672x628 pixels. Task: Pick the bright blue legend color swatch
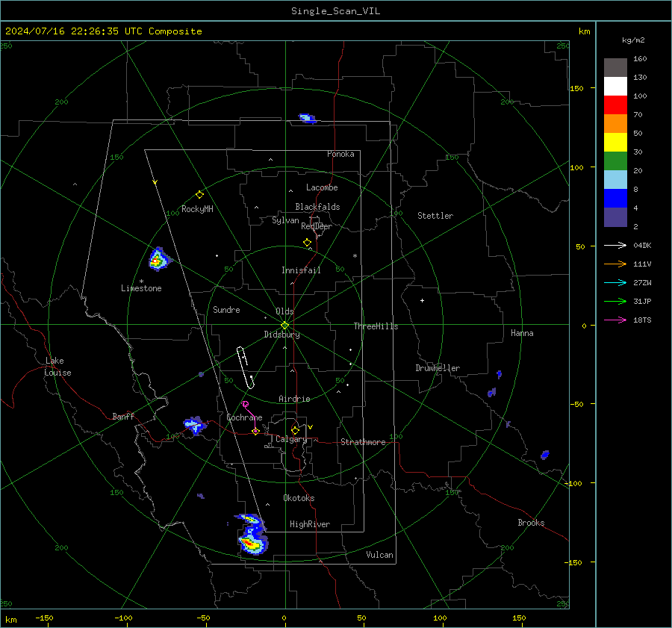(615, 199)
